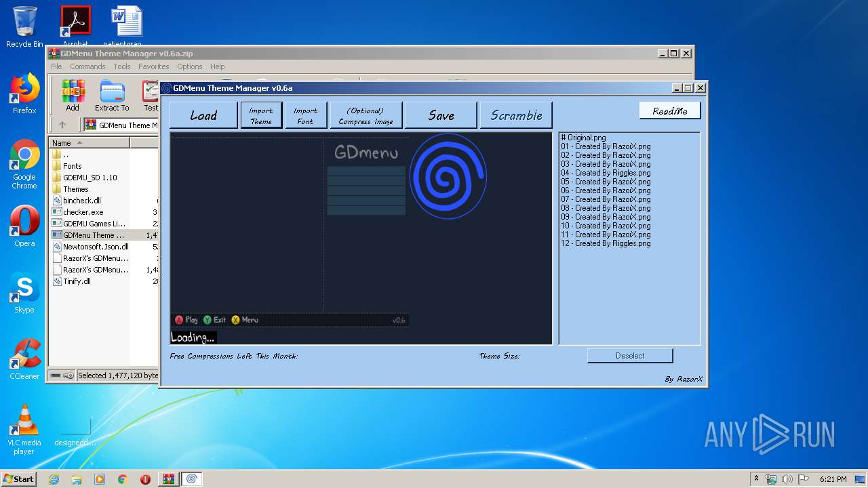Screen dimensions: 868x488
Task: Click the volume icon in system tray
Action: pos(787,479)
